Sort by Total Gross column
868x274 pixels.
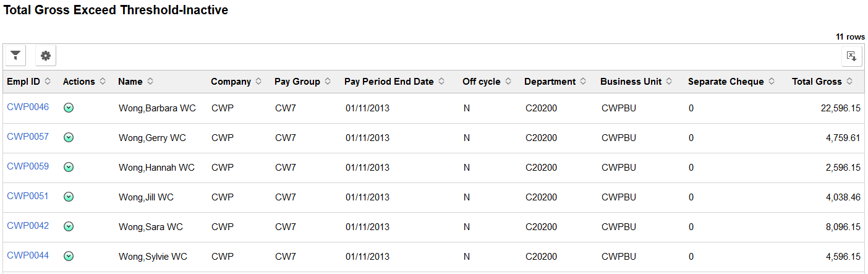coord(822,82)
